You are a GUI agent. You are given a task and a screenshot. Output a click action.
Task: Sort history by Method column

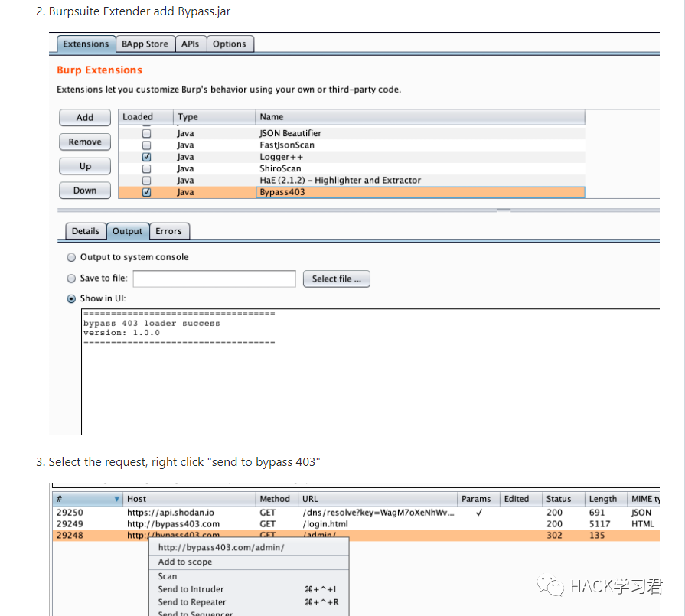click(277, 499)
